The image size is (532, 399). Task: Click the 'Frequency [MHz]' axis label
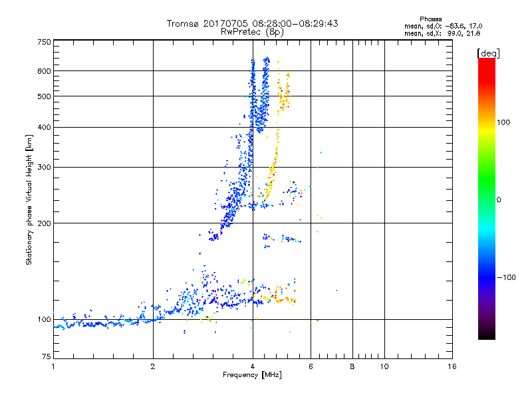click(x=252, y=375)
